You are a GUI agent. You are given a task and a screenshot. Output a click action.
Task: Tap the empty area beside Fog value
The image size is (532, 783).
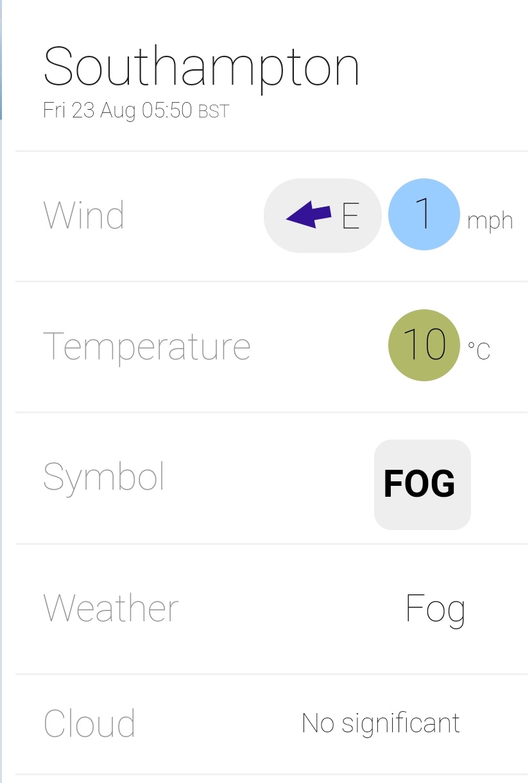tap(292, 608)
